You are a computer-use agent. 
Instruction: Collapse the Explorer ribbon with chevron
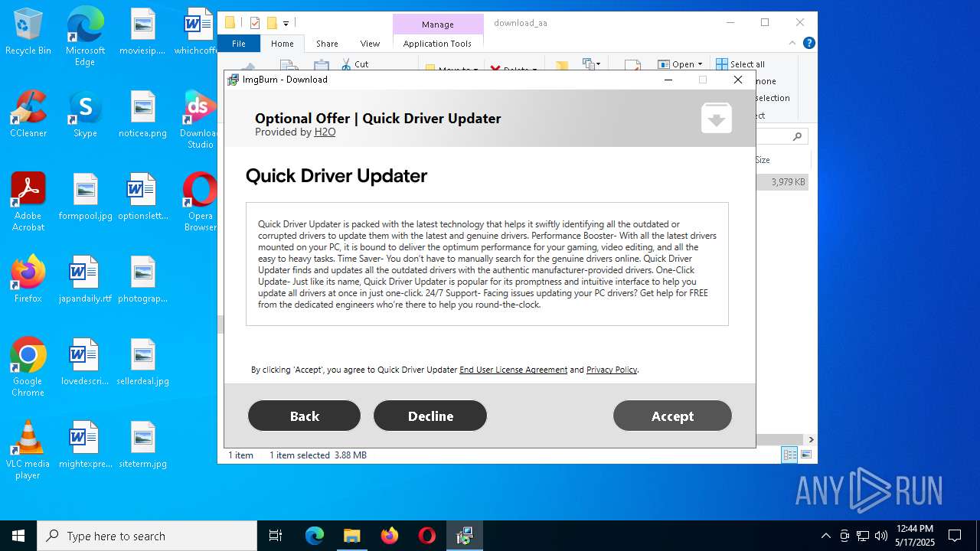[792, 44]
